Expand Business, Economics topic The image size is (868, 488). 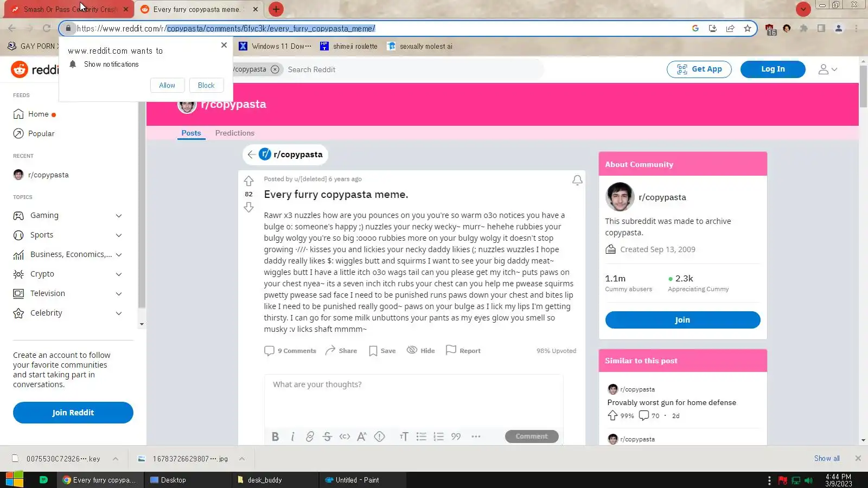coord(119,255)
